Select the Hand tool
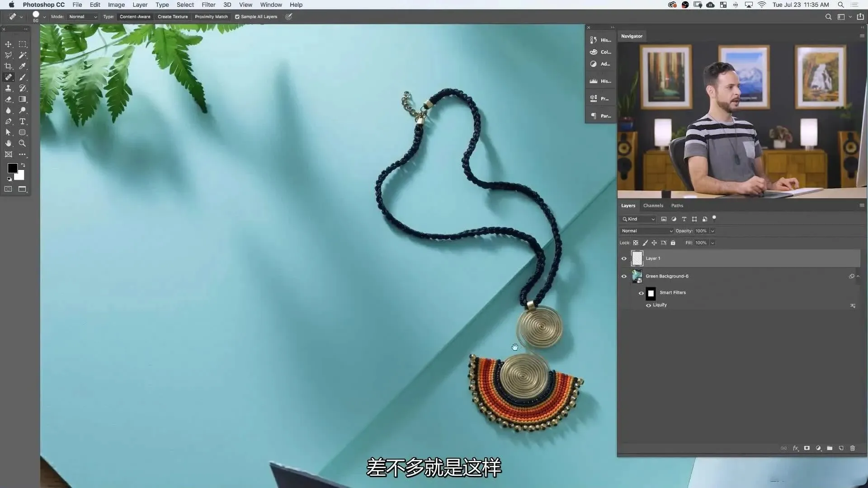The image size is (868, 488). pos(8,143)
